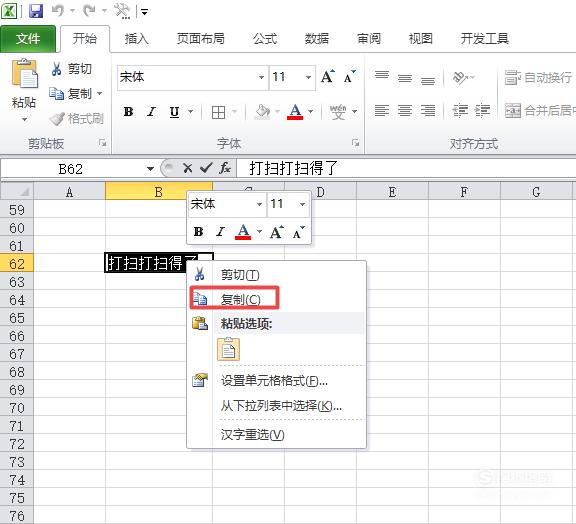This screenshot has height=524, width=576.
Task: Toggle Italic in the mini toolbar
Action: (220, 232)
